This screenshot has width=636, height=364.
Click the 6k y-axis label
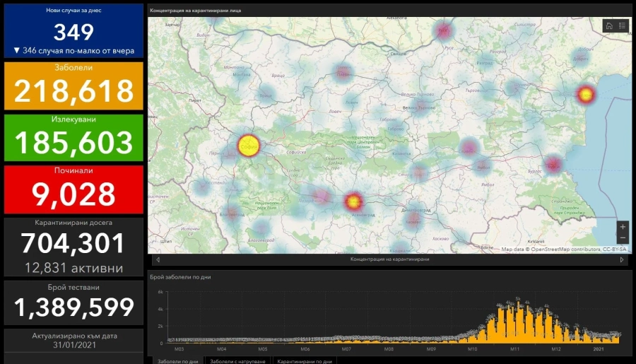160,292
